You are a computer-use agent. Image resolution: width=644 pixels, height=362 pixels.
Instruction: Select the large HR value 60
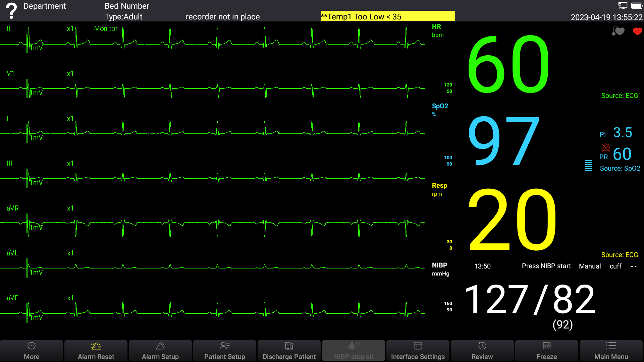[x=508, y=64]
